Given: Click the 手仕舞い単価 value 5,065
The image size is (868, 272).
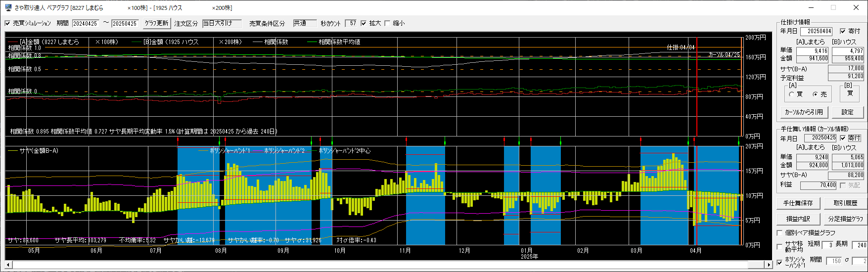Looking at the screenshot, I should click(x=848, y=157).
